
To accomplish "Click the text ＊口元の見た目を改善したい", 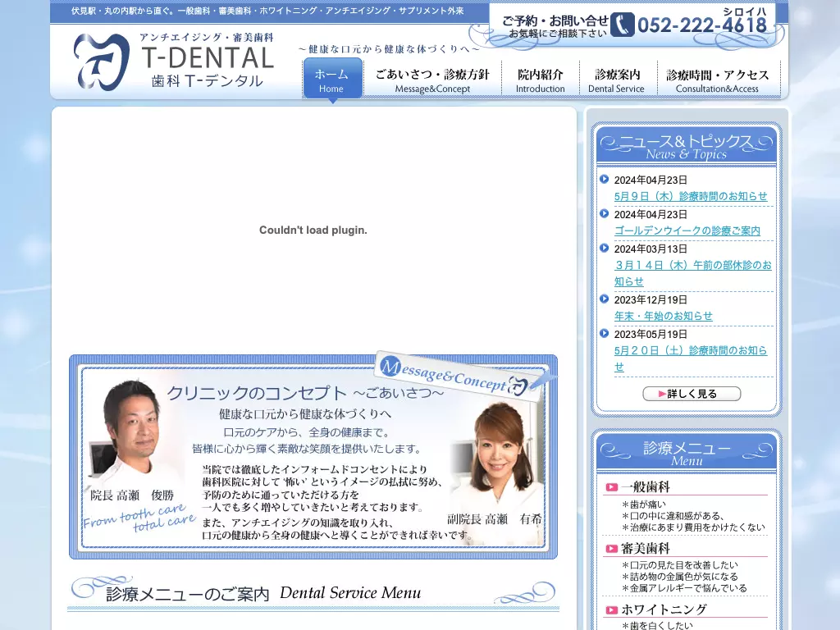I will 679,565.
